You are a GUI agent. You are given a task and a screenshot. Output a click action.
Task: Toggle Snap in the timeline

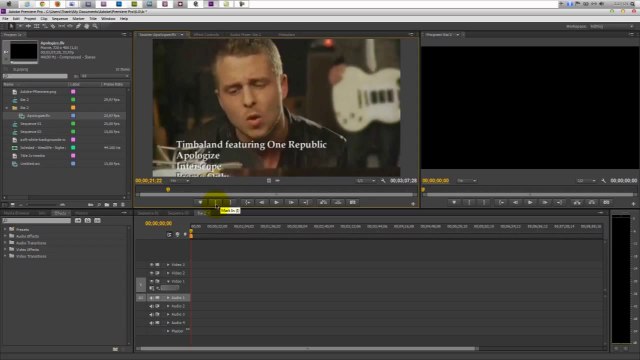[x=169, y=234]
